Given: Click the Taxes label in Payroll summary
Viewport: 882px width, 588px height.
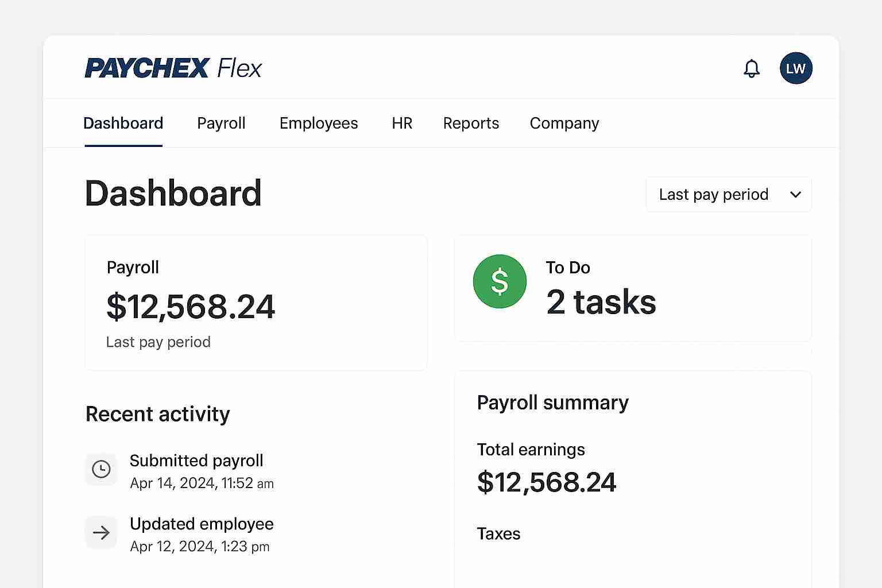Looking at the screenshot, I should (x=498, y=533).
